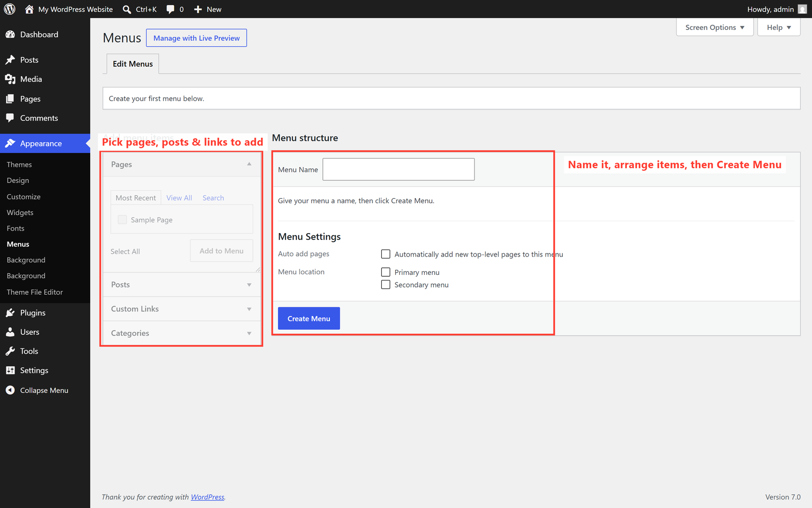Open Customize submenu item
Screen dimensions: 812x508
click(x=23, y=197)
